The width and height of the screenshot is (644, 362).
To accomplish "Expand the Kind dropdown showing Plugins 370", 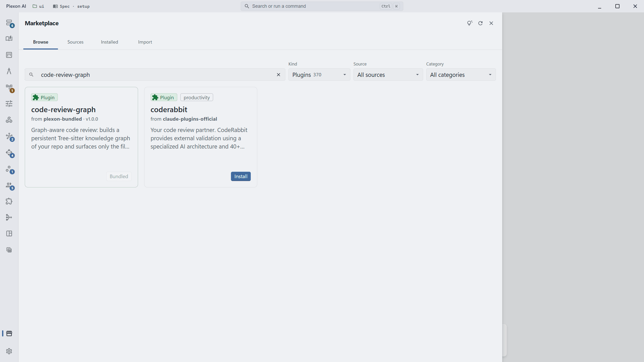I will pyautogui.click(x=319, y=75).
